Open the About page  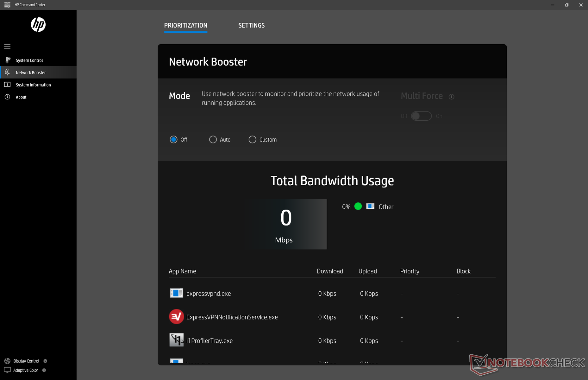click(21, 97)
